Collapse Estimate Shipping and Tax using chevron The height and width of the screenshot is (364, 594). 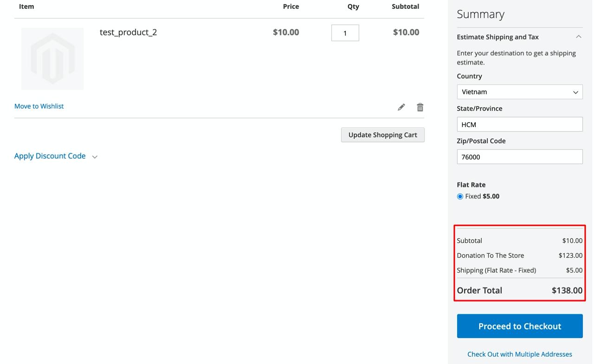[x=578, y=37]
